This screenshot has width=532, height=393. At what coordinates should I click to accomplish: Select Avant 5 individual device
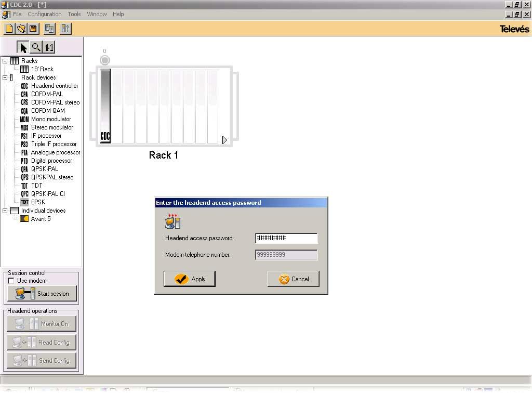41,219
